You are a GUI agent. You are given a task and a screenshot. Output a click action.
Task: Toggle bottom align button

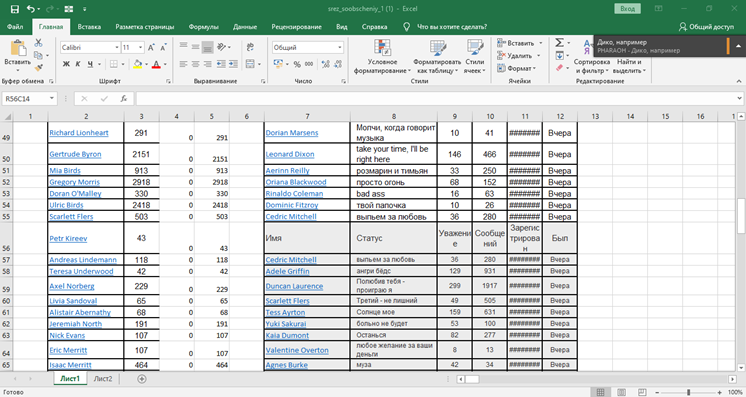point(207,47)
